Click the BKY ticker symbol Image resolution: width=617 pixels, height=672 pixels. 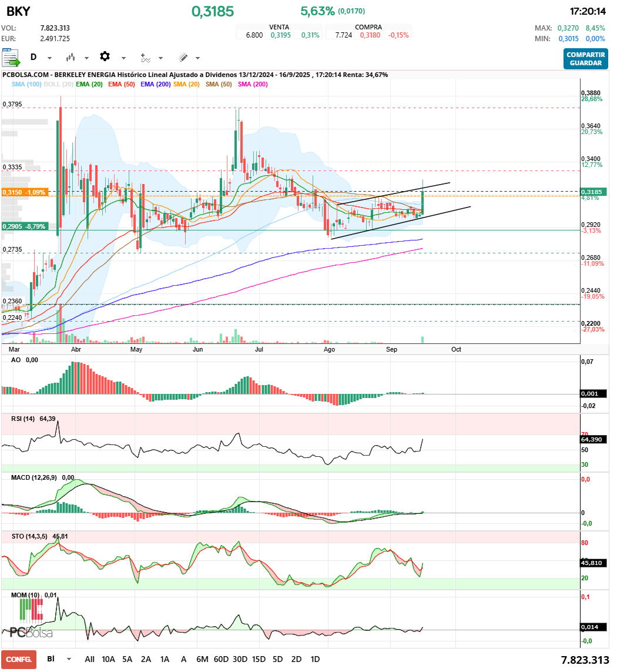click(18, 12)
